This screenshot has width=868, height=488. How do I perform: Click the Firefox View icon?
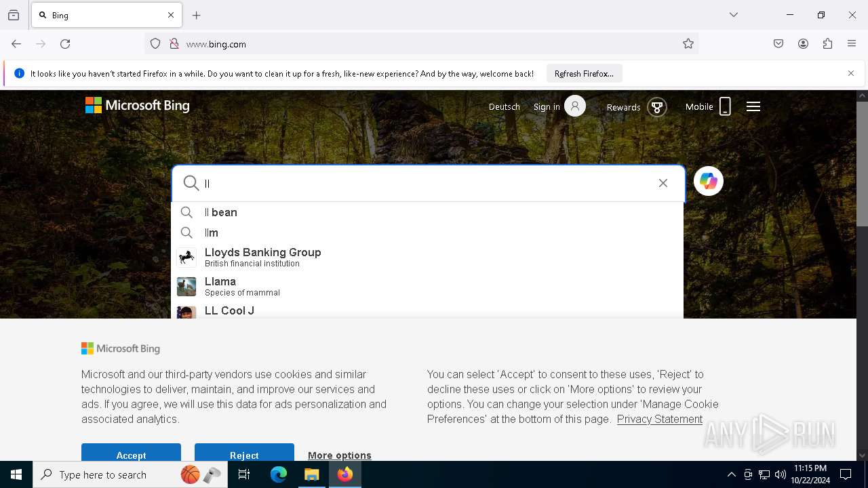click(x=14, y=15)
